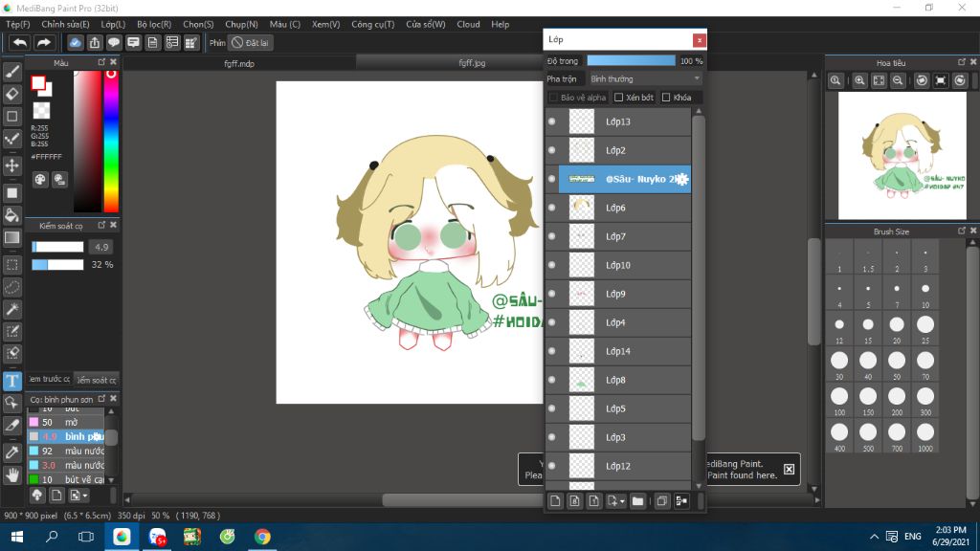
Task: Show hidden system tray icons
Action: click(x=875, y=537)
